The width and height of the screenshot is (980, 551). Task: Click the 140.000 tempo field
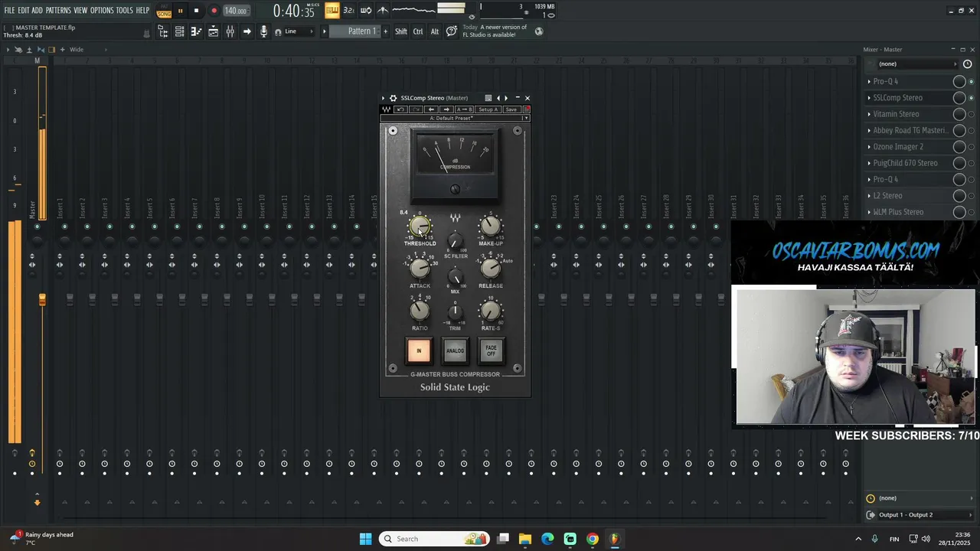[236, 11]
